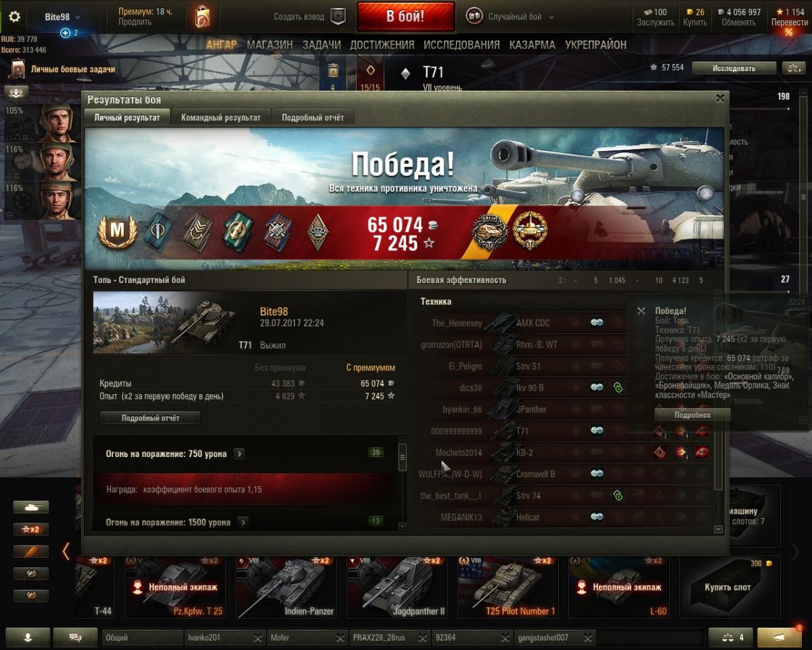Click the download arrow icon bottom left
This screenshot has height=650, width=812.
point(28,637)
